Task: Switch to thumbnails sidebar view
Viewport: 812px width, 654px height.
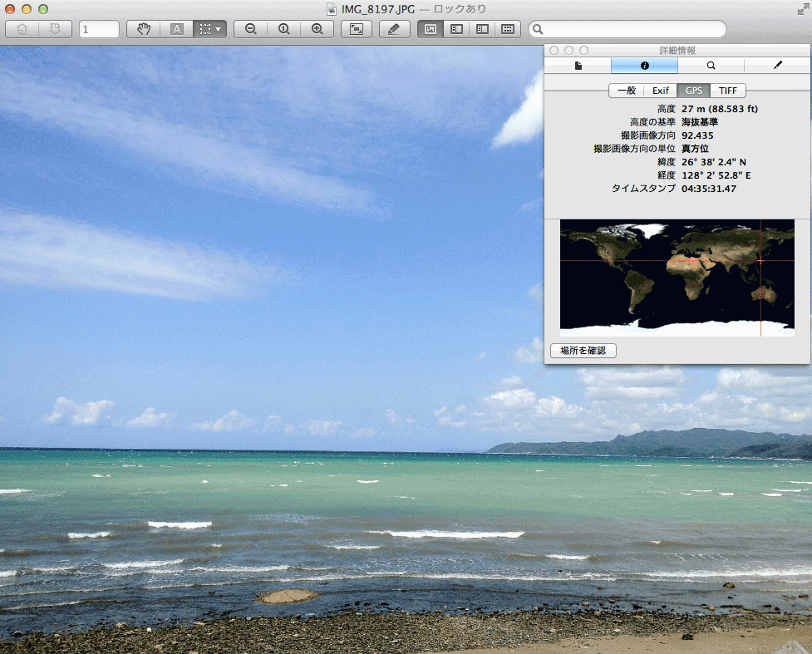Action: [x=456, y=29]
